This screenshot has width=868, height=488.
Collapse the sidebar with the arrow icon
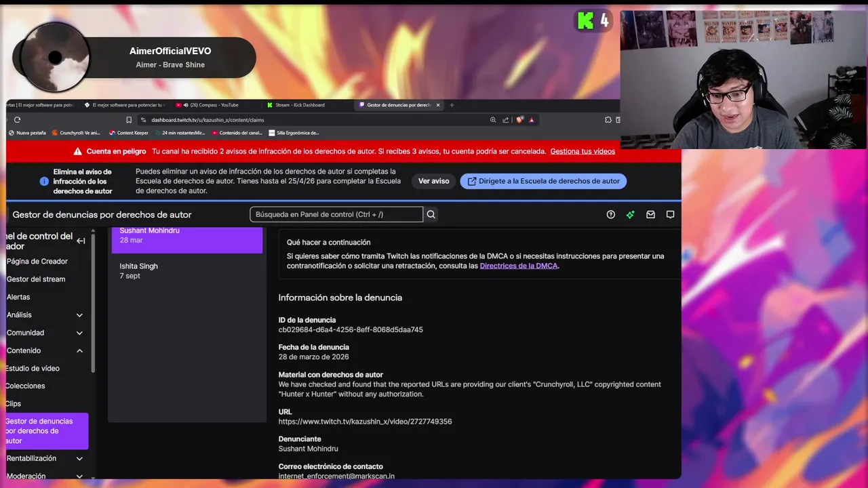(81, 241)
